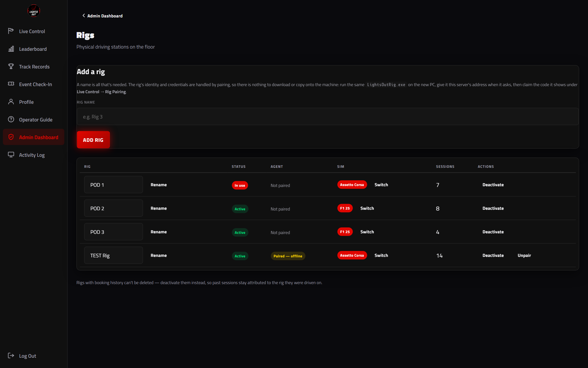Click the TEST Rig name field
The height and width of the screenshot is (368, 588).
tap(113, 255)
